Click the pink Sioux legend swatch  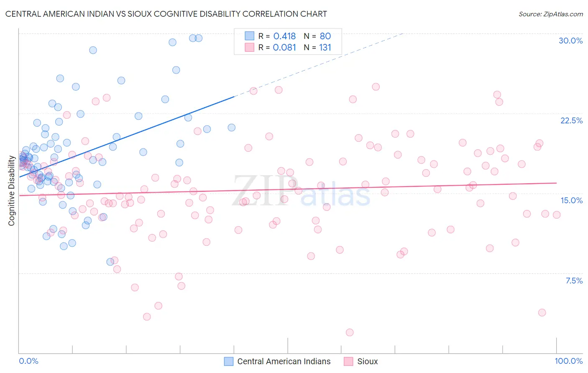point(348,361)
